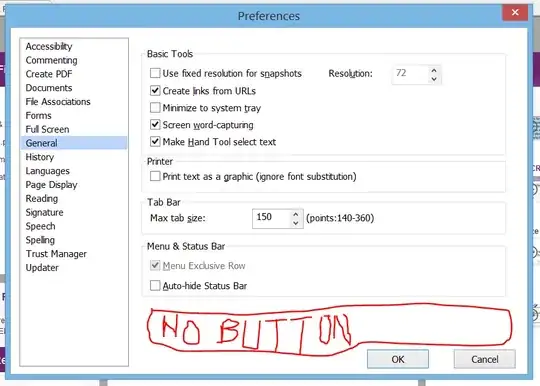This screenshot has height=386, width=540.
Task: Select Commenting in category list
Action: [x=51, y=60]
